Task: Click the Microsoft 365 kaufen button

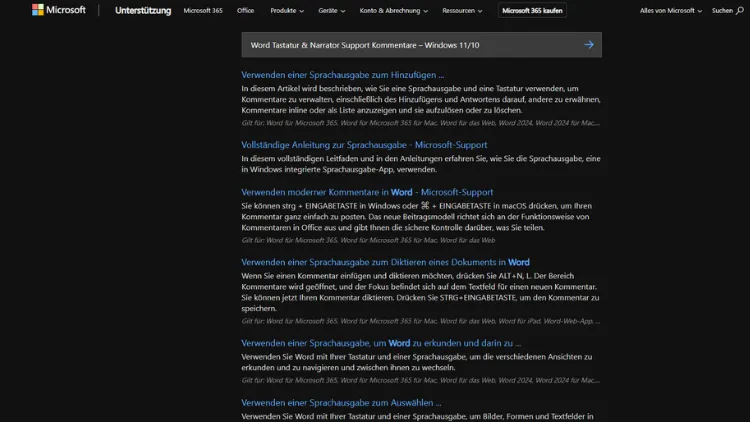Action: [532, 11]
